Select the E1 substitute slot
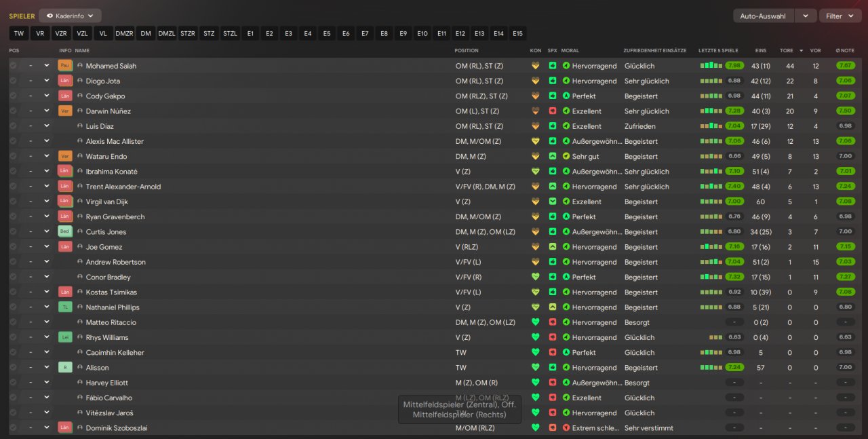The width and height of the screenshot is (868, 439). click(x=251, y=33)
